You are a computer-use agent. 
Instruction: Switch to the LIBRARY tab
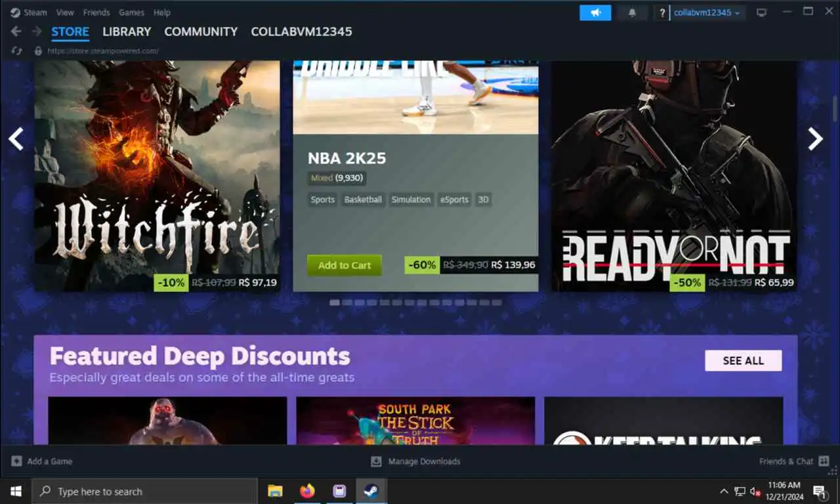pos(127,31)
